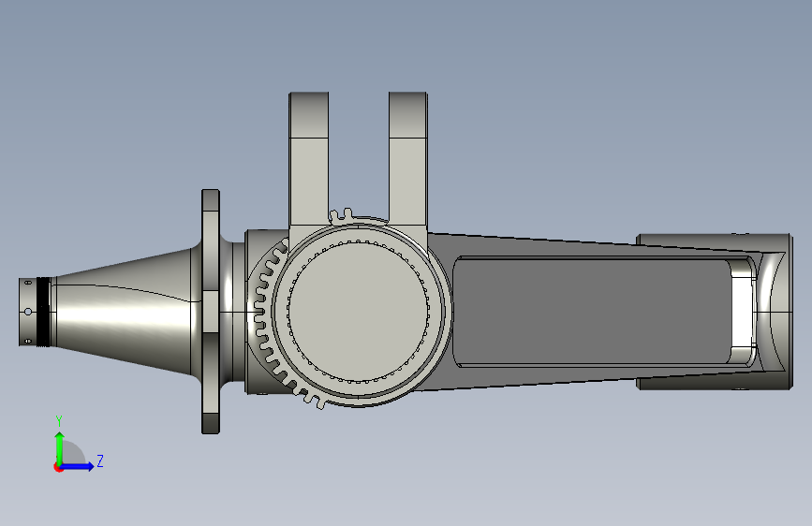Select the conical taper shank of the model
This screenshot has width=812, height=526.
click(123, 311)
